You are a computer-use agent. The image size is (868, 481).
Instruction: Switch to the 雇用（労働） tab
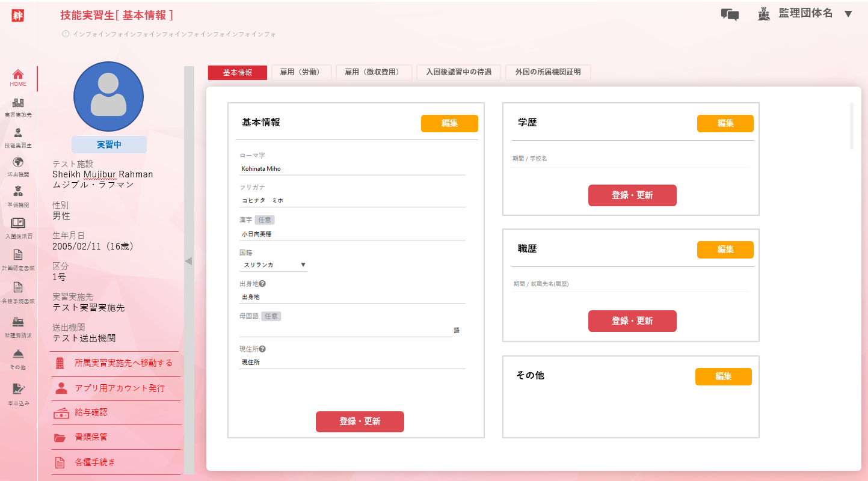300,72
